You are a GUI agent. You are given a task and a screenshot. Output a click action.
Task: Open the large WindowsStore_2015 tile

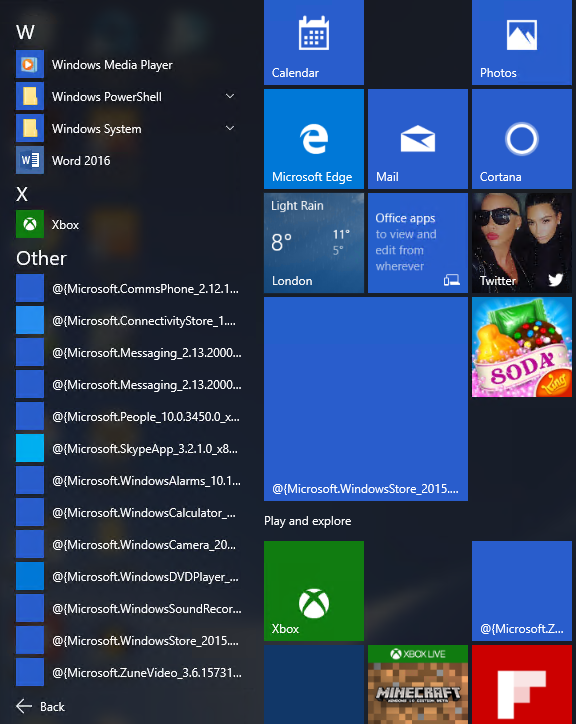(366, 399)
